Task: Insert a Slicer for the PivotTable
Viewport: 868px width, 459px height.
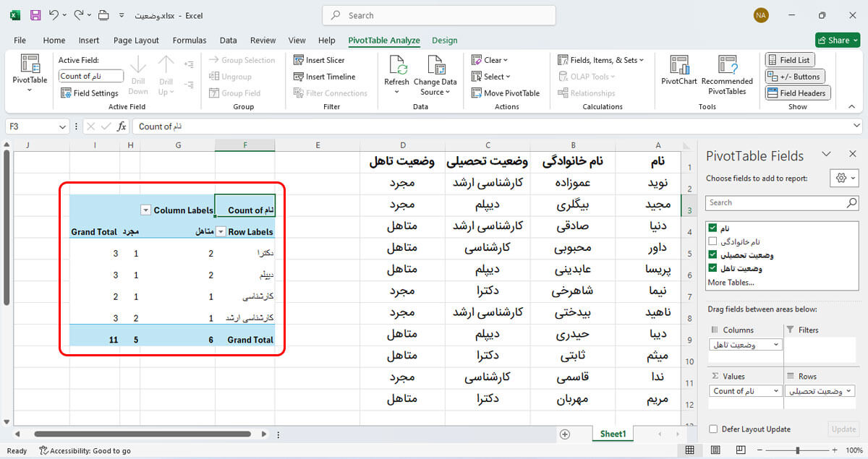Action: tap(326, 59)
